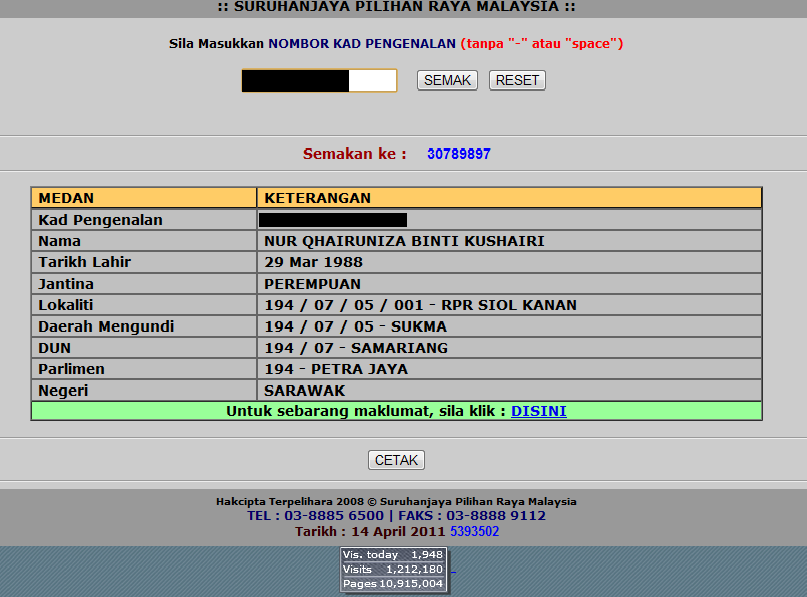Click the RESET button

(x=517, y=80)
